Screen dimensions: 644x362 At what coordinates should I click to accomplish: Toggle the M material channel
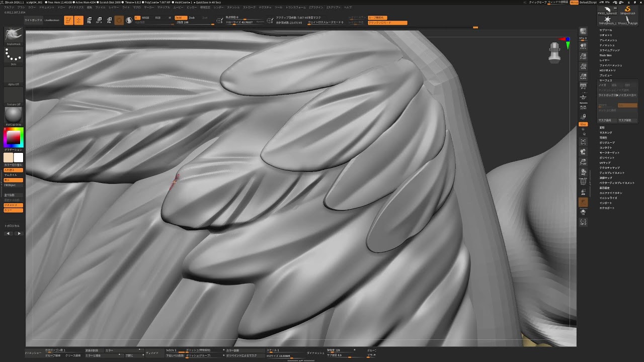click(170, 18)
